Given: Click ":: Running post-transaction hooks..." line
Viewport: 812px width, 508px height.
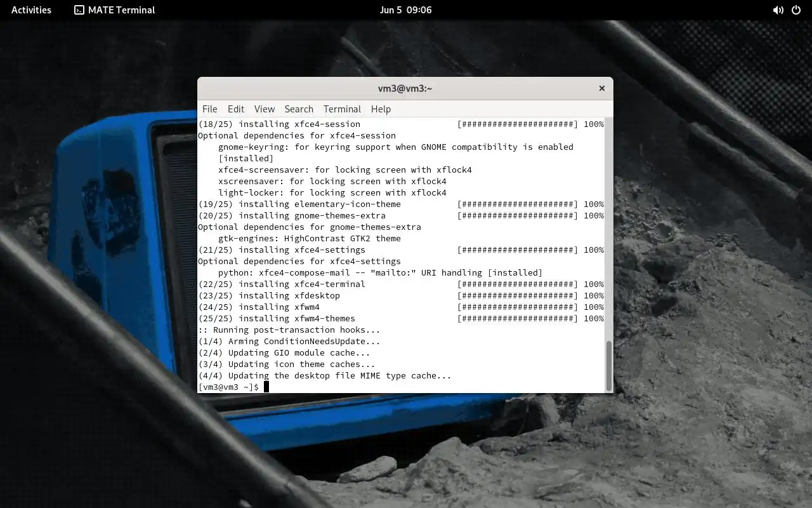Looking at the screenshot, I should coord(289,330).
